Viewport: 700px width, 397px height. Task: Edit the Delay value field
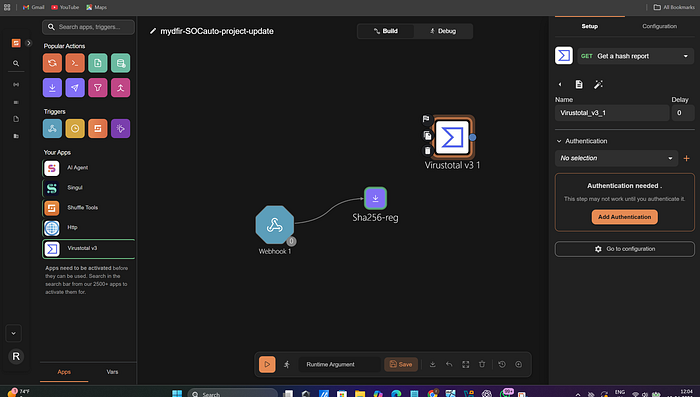(683, 113)
